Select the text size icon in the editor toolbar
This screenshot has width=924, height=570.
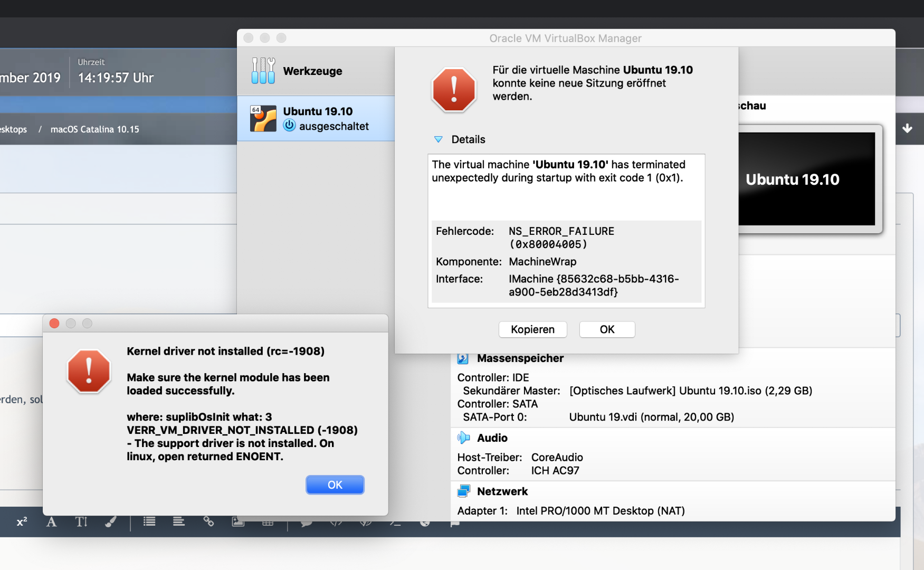[81, 522]
